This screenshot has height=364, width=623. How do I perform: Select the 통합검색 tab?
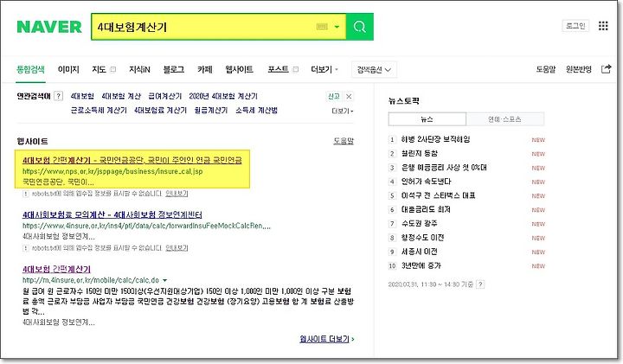click(30, 69)
